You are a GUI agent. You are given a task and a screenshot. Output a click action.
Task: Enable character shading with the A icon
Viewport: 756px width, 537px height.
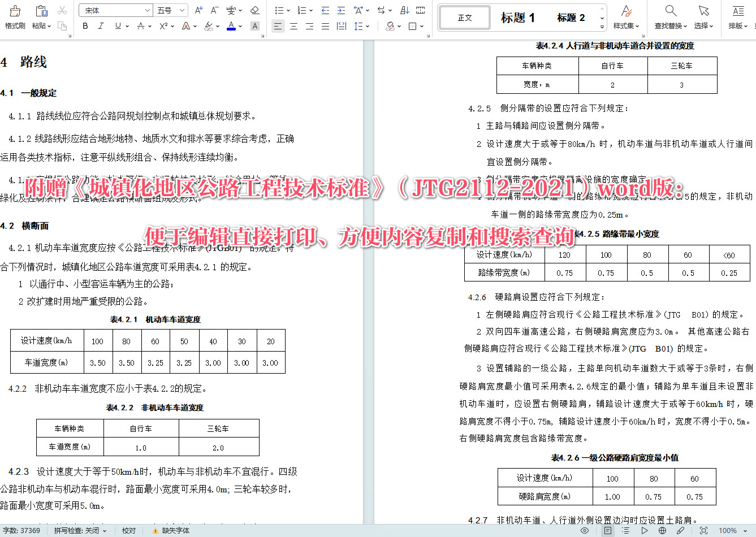[x=255, y=26]
